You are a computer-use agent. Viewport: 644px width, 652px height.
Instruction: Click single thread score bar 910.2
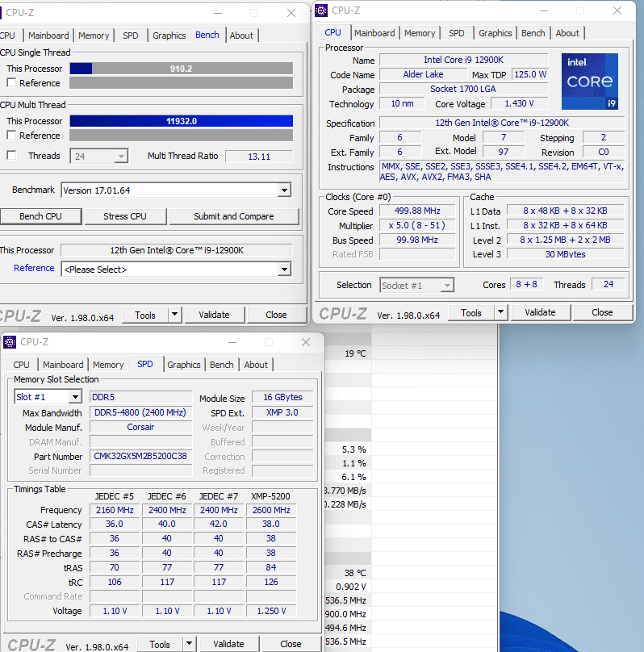pyautogui.click(x=182, y=69)
